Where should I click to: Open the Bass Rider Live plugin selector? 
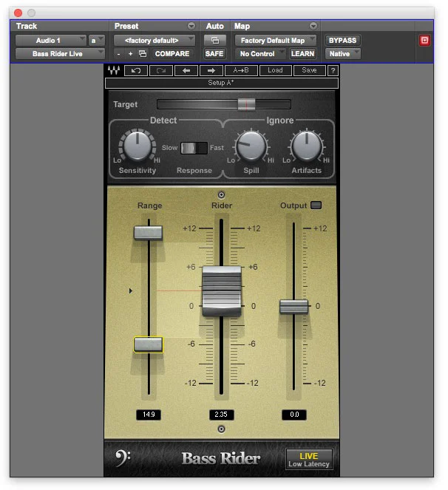(60, 54)
